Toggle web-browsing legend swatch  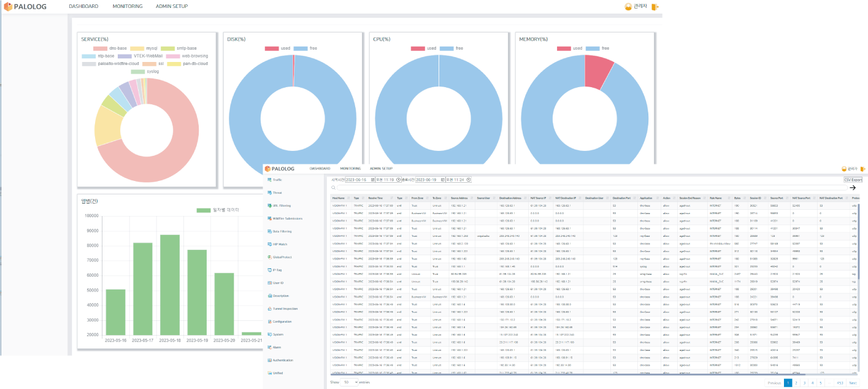(172, 56)
